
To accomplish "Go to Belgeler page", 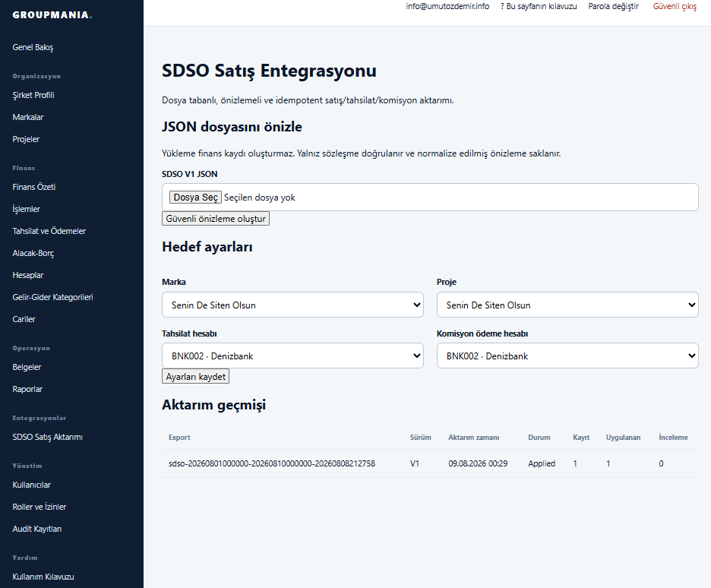I will coord(27,367).
